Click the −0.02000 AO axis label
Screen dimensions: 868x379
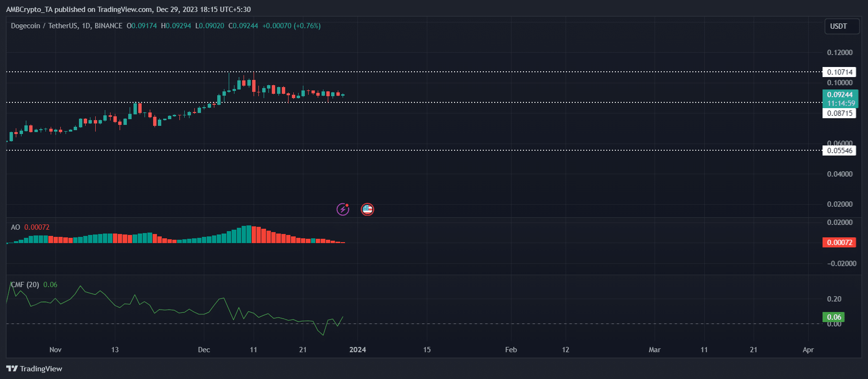pyautogui.click(x=841, y=264)
